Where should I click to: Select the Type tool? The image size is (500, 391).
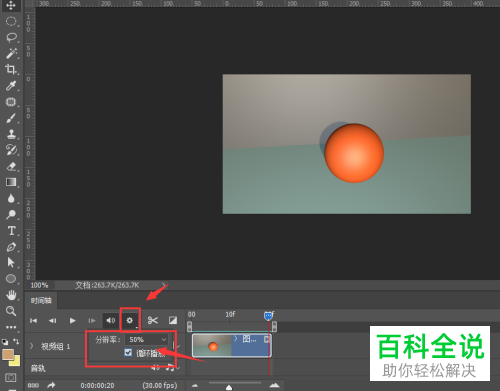(11, 231)
